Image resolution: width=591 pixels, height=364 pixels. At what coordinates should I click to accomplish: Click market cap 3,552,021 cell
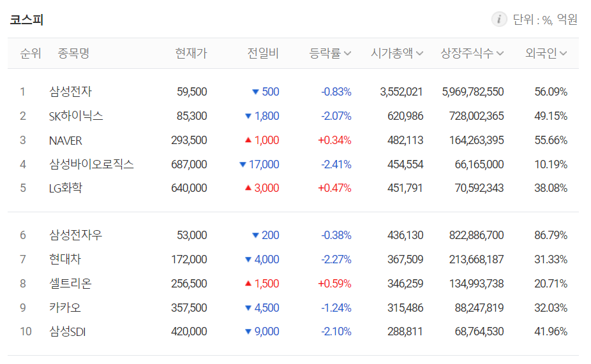pos(401,91)
